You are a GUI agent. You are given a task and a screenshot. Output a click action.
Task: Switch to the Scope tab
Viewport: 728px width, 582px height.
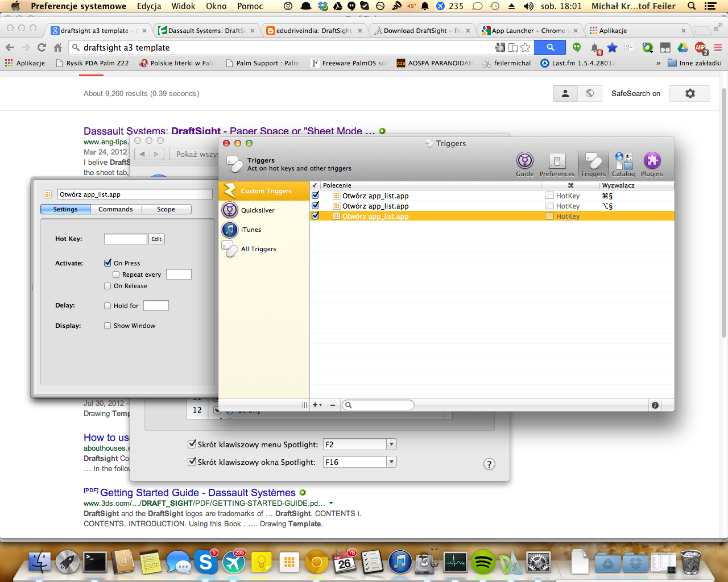tap(166, 209)
